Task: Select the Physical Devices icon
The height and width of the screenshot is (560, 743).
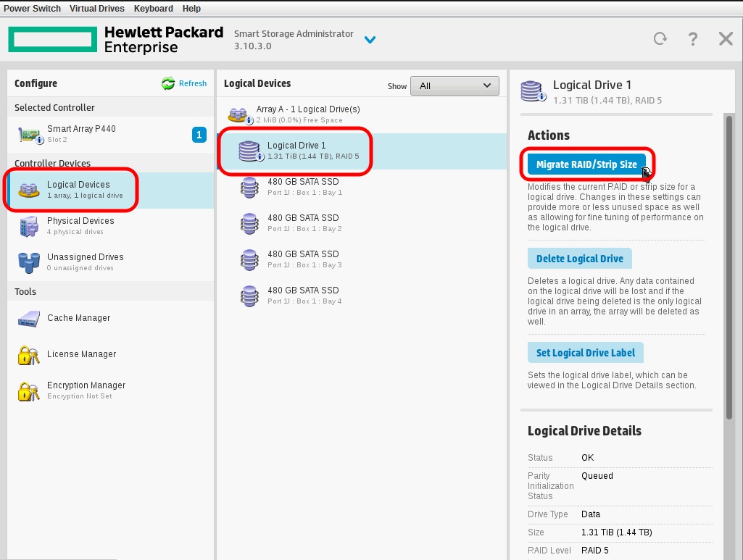Action: (28, 226)
